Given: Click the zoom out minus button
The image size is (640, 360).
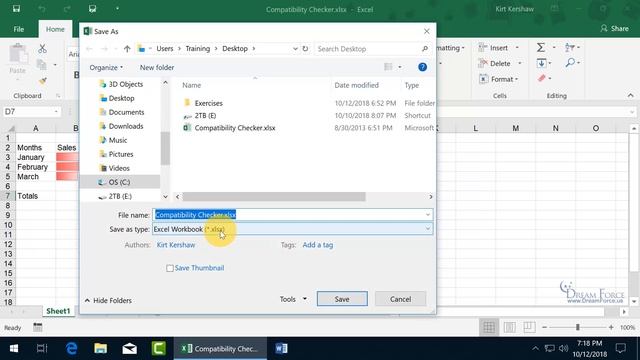Looking at the screenshot, I should [x=544, y=327].
